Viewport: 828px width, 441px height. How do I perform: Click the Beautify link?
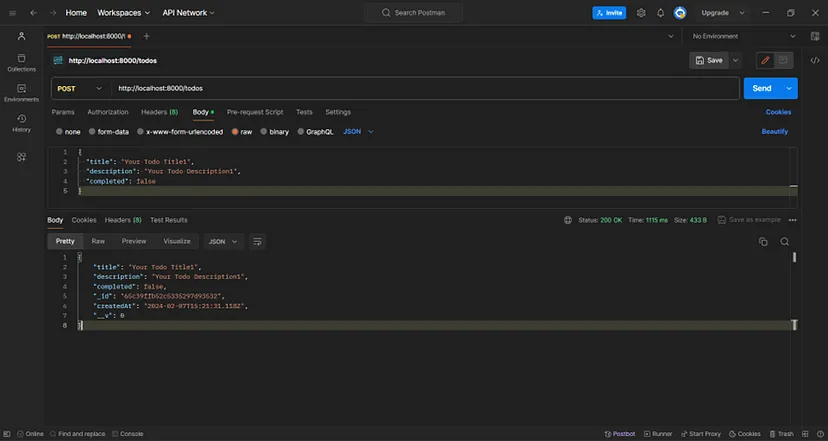tap(775, 132)
